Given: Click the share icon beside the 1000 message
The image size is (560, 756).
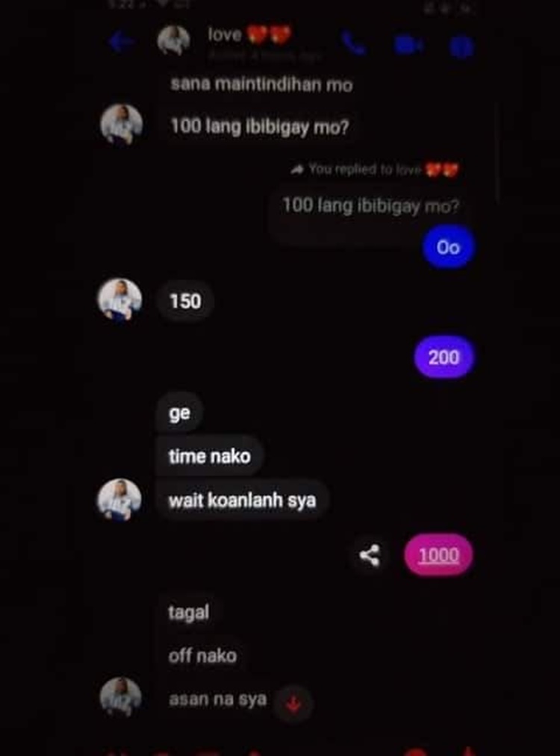Looking at the screenshot, I should [x=370, y=555].
